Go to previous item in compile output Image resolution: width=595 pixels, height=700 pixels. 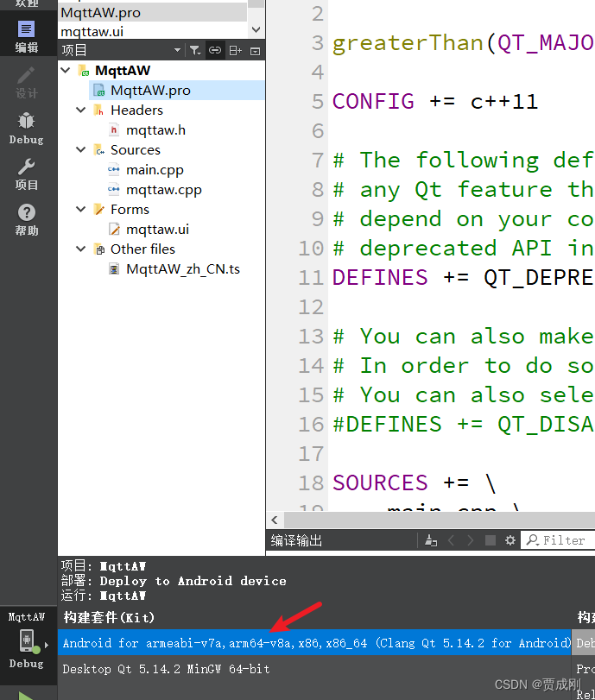451,540
